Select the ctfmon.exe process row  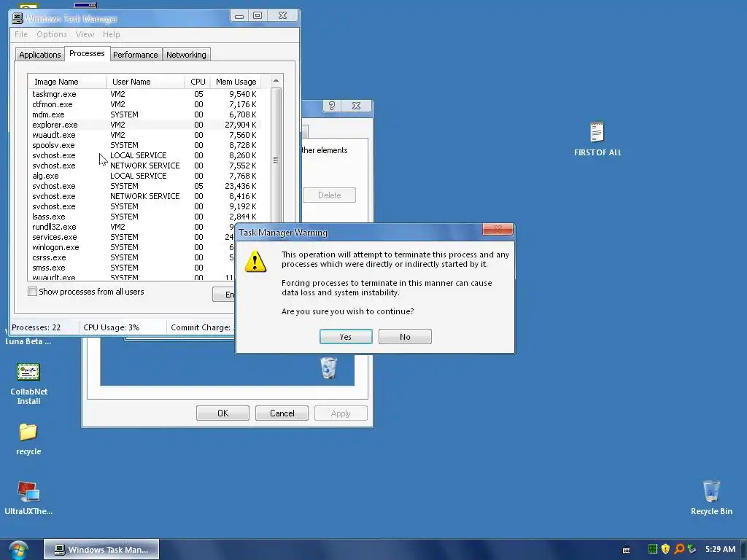pyautogui.click(x=145, y=104)
